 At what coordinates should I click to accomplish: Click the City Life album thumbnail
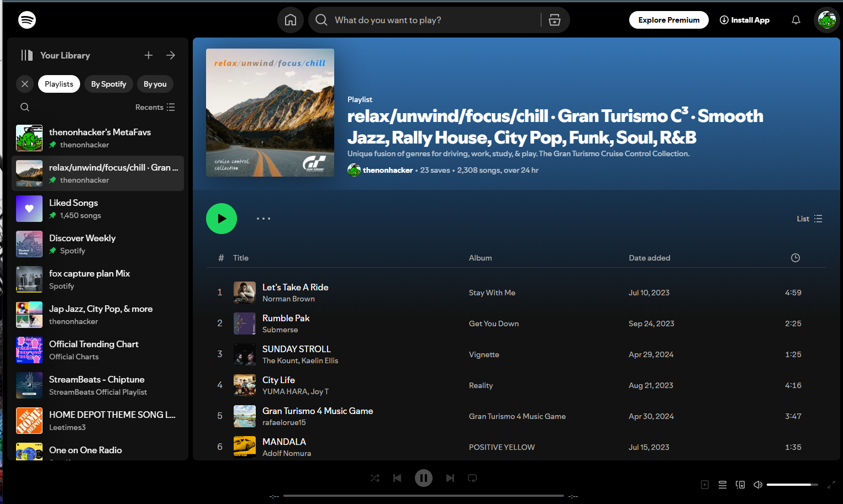point(245,385)
